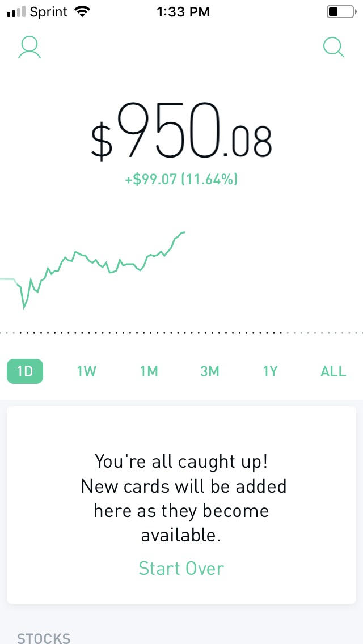Tap the search magnifier icon
The height and width of the screenshot is (644, 363).
(x=334, y=48)
